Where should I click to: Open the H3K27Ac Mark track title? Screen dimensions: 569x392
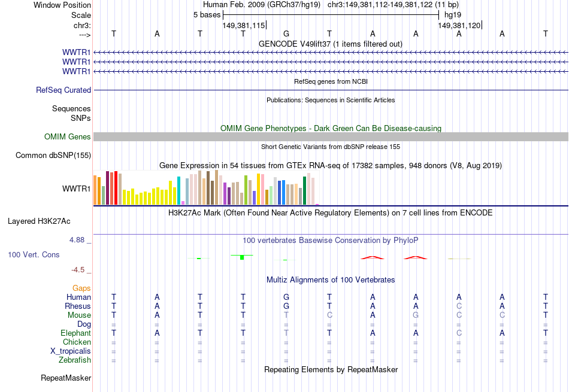331,213
